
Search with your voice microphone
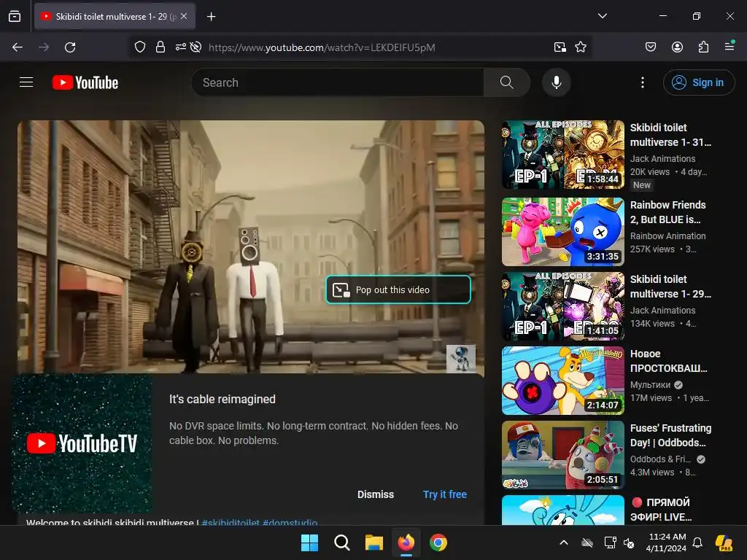[x=556, y=82]
